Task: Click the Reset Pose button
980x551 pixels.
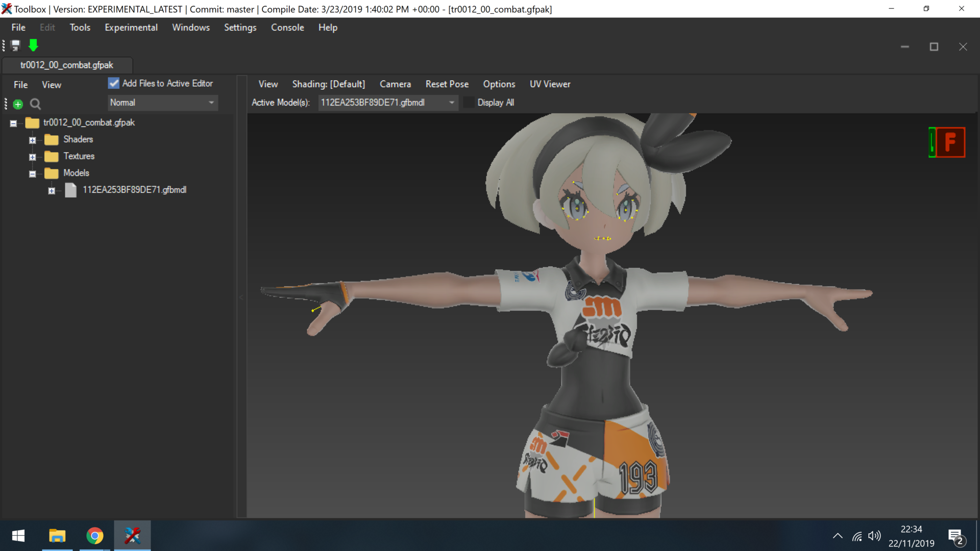Action: tap(447, 84)
